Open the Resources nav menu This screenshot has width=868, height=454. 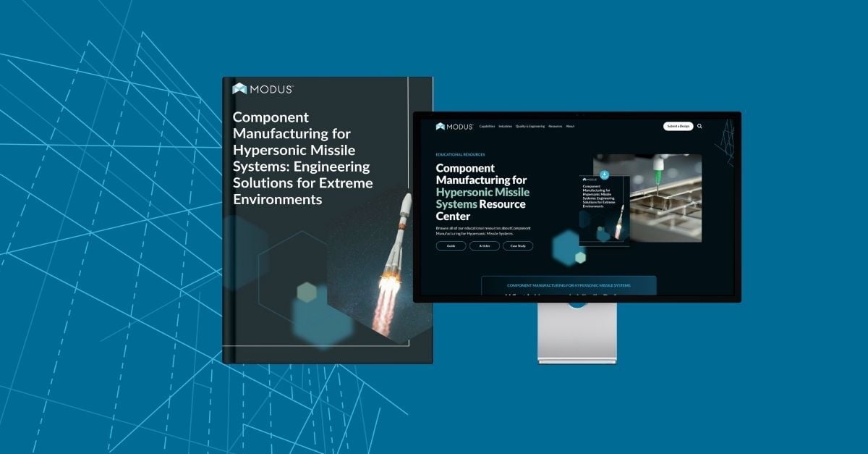click(554, 126)
